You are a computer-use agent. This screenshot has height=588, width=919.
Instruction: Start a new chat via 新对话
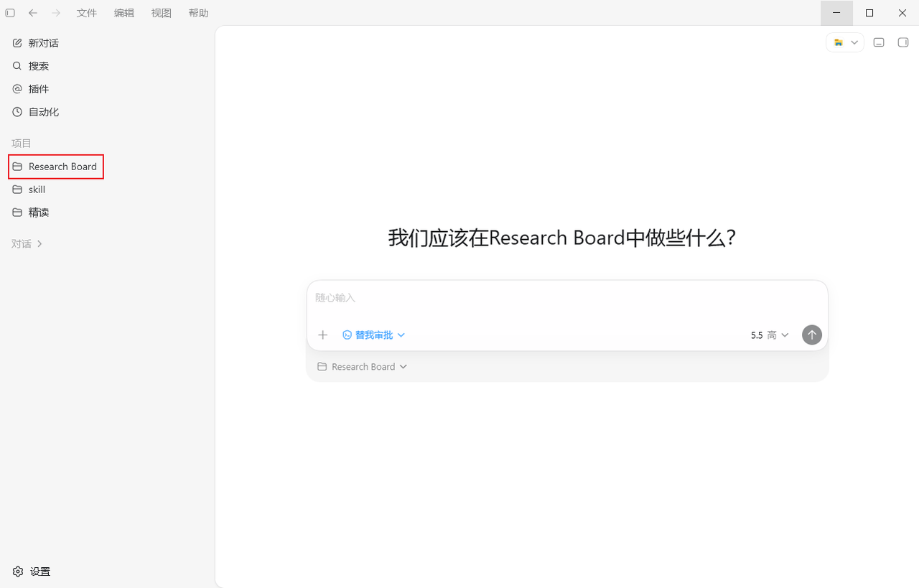click(x=36, y=43)
